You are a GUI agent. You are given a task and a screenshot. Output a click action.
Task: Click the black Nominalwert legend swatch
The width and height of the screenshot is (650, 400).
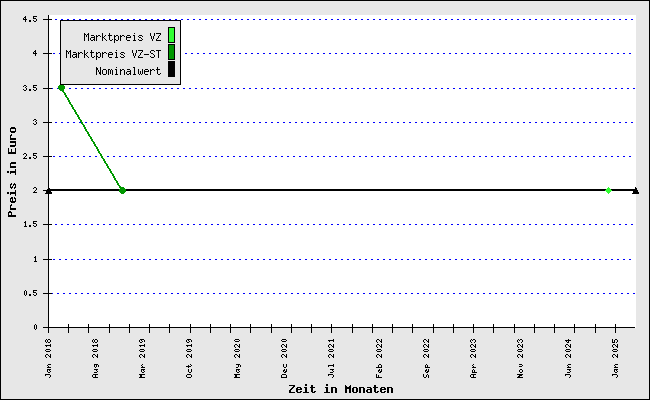(171, 69)
